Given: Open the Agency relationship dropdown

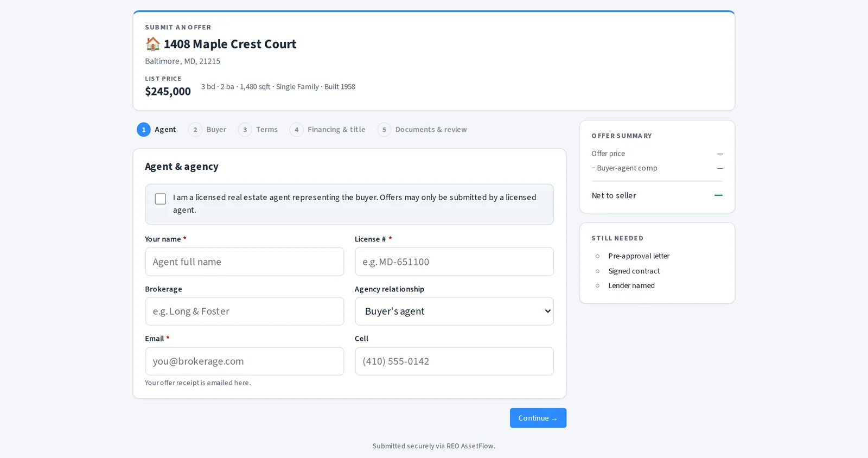Looking at the screenshot, I should click(454, 311).
